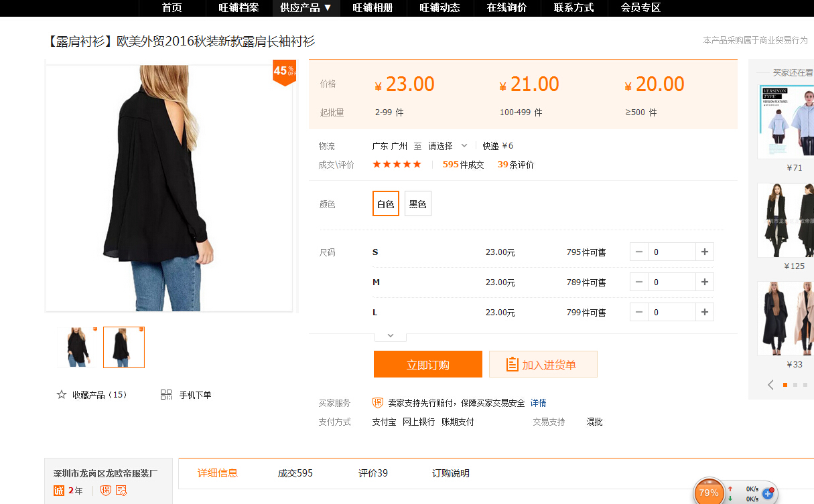Open the 旺铺相册 menu item

(372, 8)
